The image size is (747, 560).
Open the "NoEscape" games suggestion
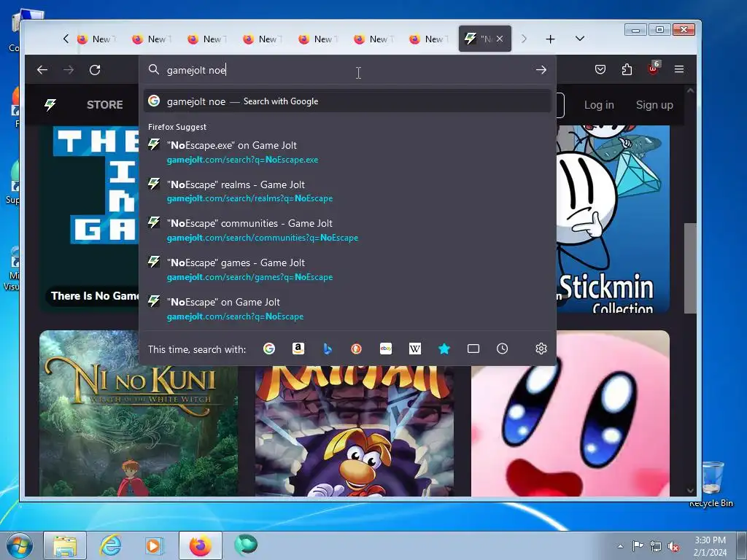point(348,270)
